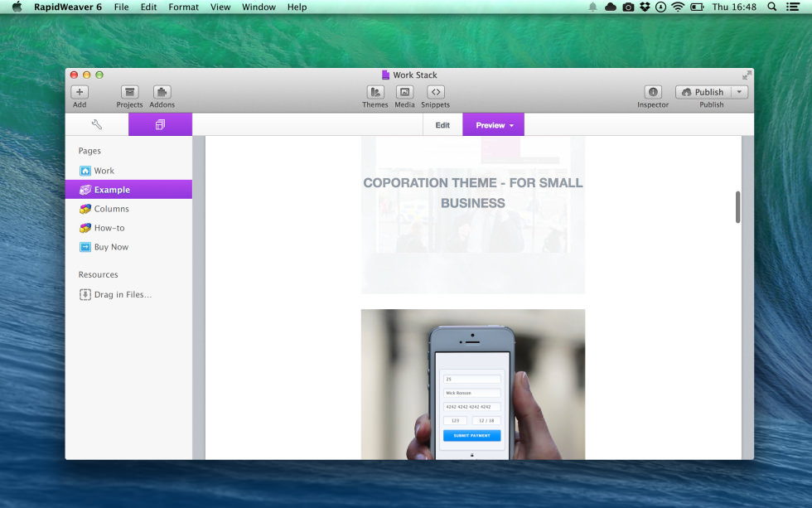The width and height of the screenshot is (812, 508).
Task: Open the Apple menu
Action: click(17, 7)
